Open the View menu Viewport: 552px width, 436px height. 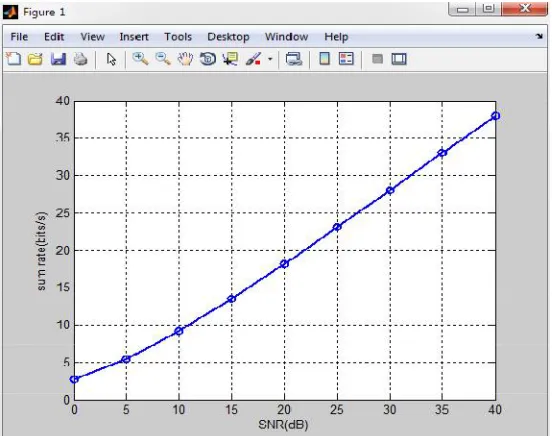(93, 37)
